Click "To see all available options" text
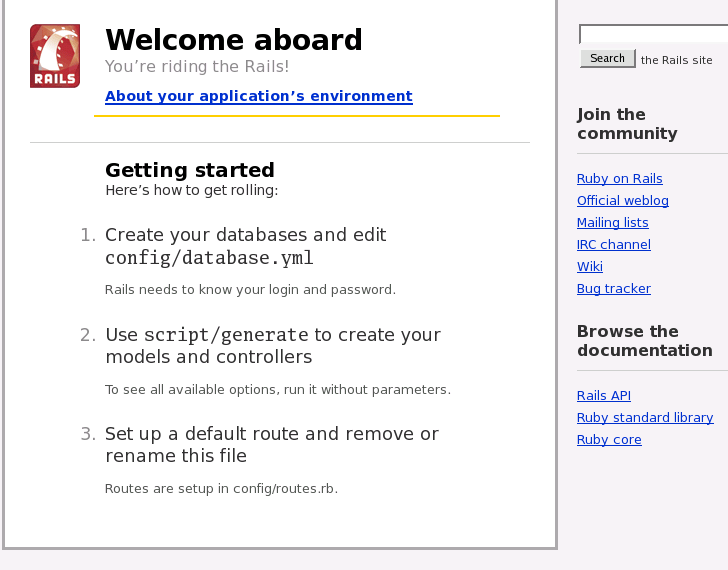Viewport: 728px width, 570px height. click(x=278, y=389)
